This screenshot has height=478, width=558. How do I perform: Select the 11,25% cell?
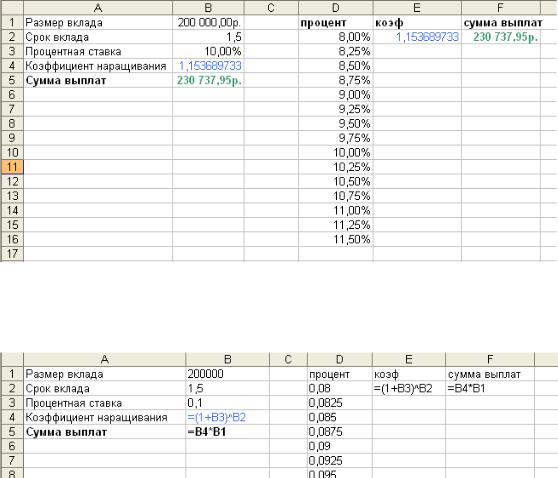[x=336, y=225]
